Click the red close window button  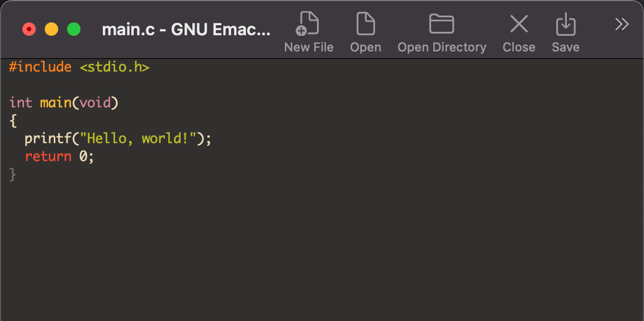coord(29,29)
